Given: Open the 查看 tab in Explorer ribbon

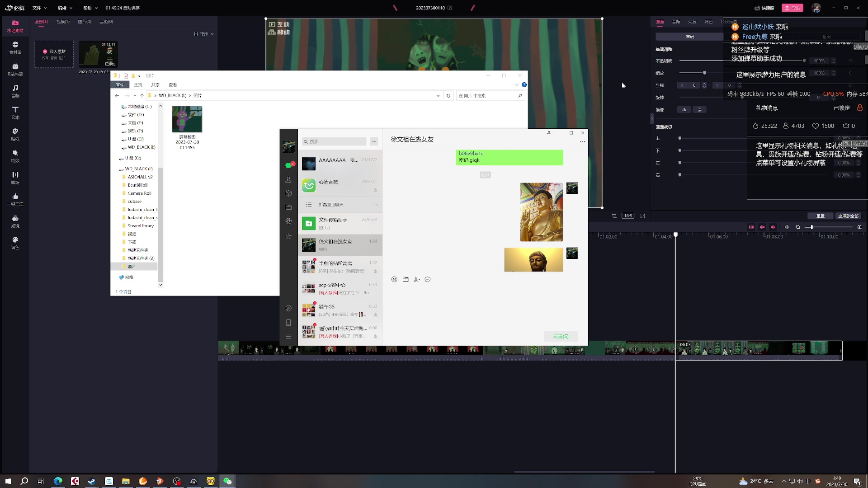Looking at the screenshot, I should (173, 85).
